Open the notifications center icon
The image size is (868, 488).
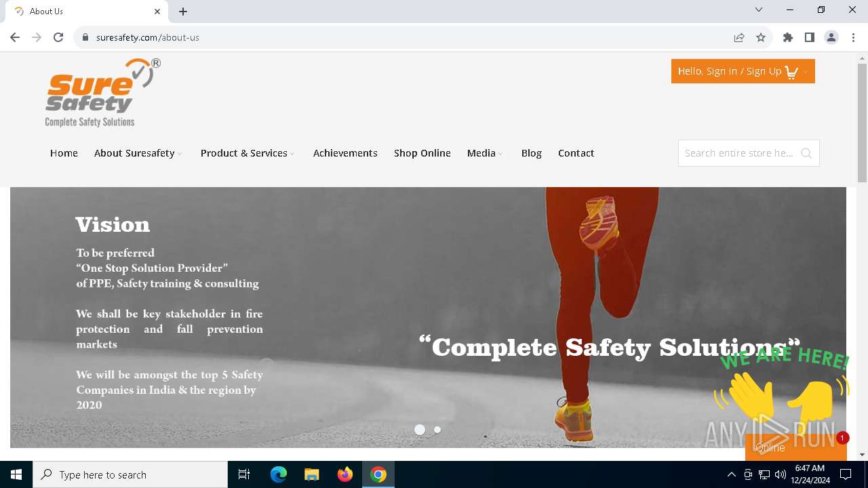click(x=846, y=474)
